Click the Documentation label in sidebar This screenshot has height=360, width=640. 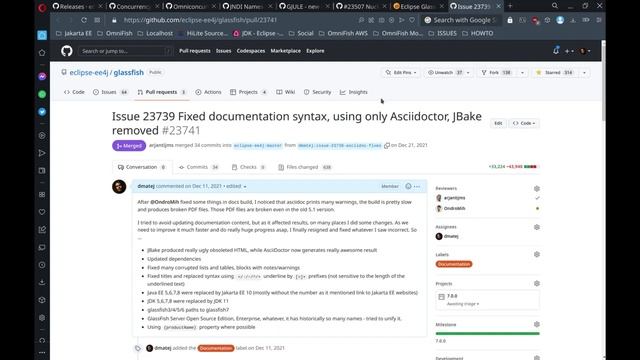[454, 264]
